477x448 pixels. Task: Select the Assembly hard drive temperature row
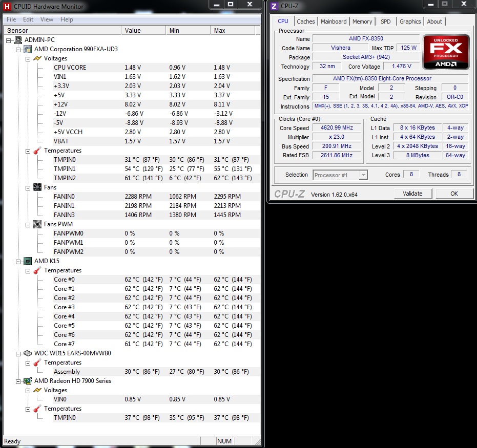pyautogui.click(x=156, y=371)
